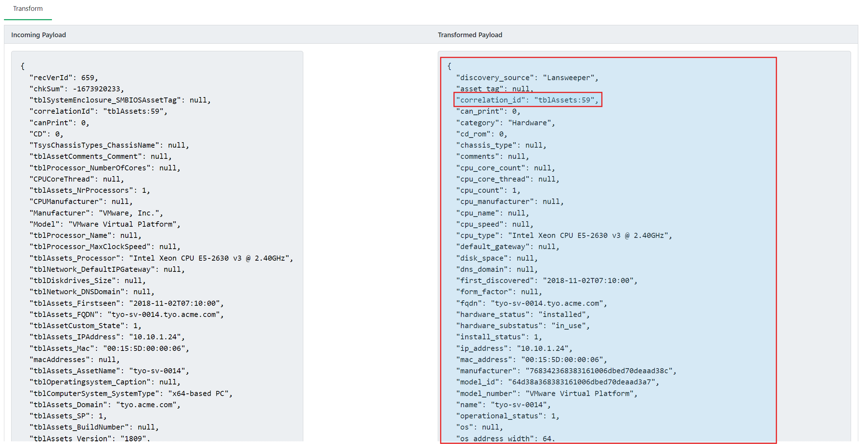Click the "hardware_status": "installed" line
Viewport: 868px width, 444px height.
point(523,314)
